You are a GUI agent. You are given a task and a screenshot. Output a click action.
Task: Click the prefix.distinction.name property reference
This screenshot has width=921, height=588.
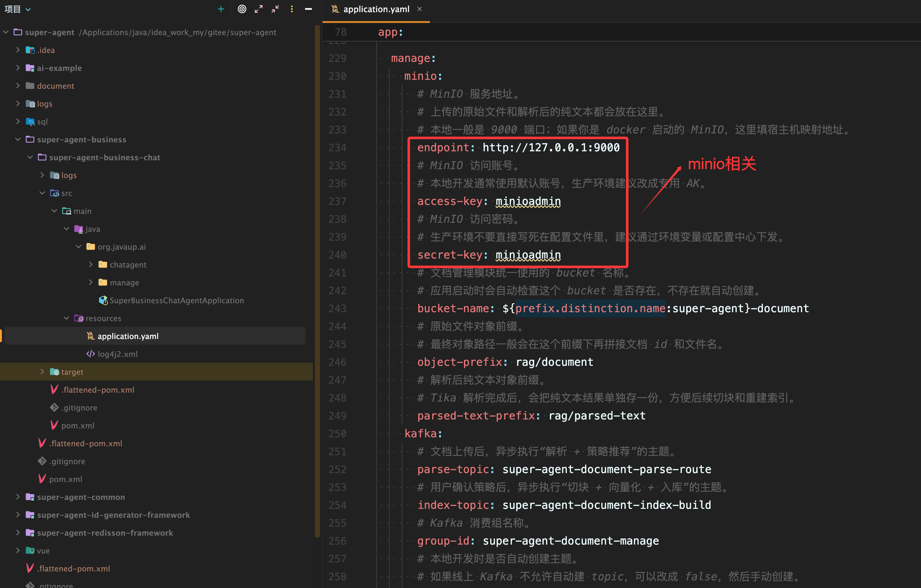(x=590, y=309)
